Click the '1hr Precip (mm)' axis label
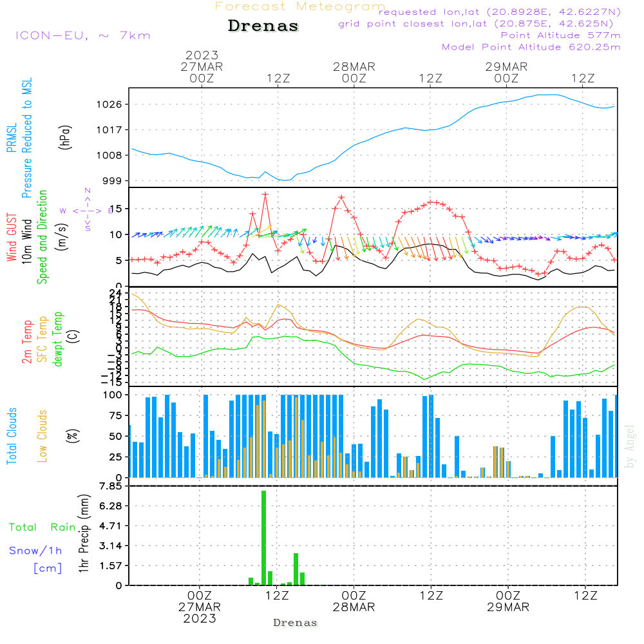Screen dimensions: 644x644 point(84,534)
